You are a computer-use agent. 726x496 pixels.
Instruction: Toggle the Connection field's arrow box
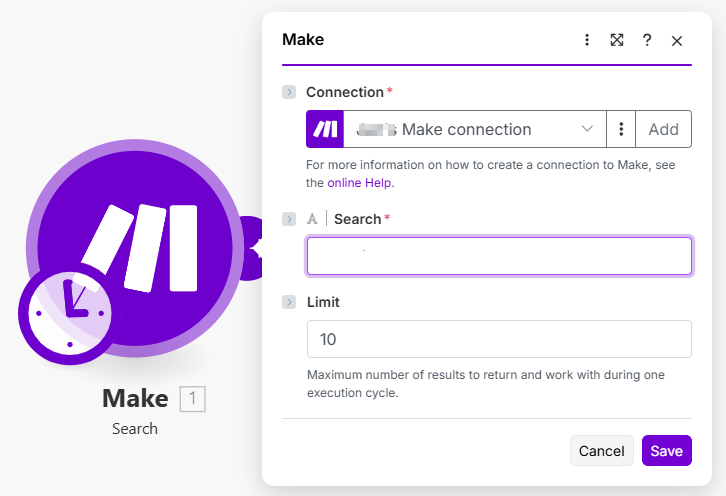coord(289,92)
